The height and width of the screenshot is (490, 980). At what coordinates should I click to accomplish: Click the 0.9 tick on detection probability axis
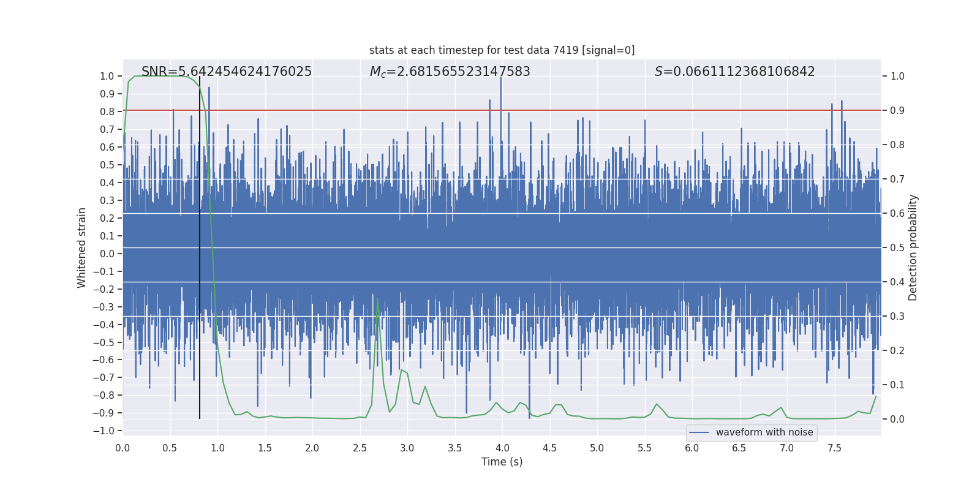pyautogui.click(x=897, y=110)
